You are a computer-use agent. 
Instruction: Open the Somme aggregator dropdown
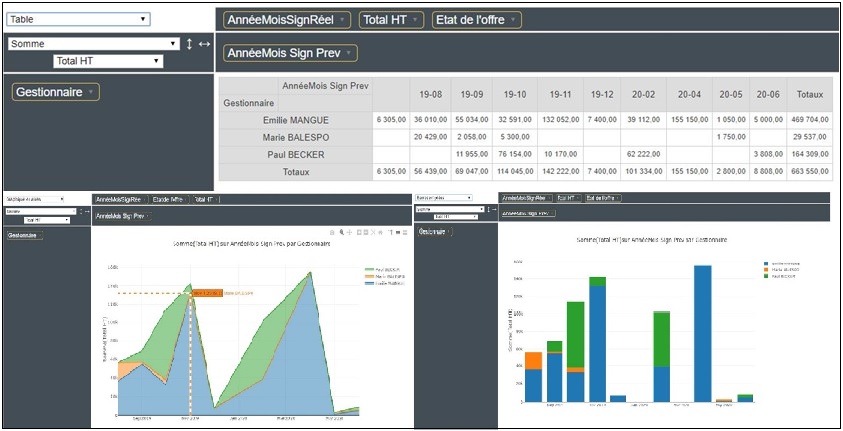[x=92, y=44]
